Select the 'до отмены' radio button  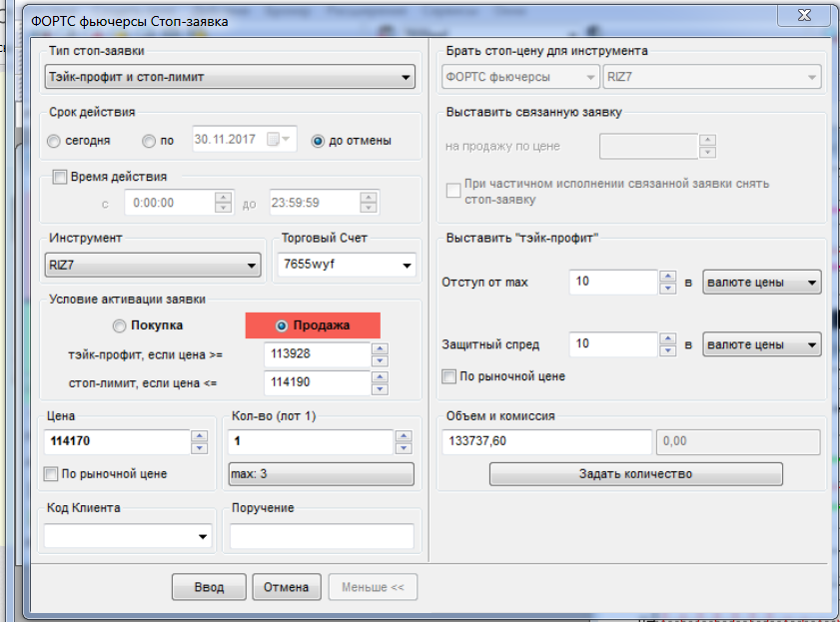(x=318, y=142)
